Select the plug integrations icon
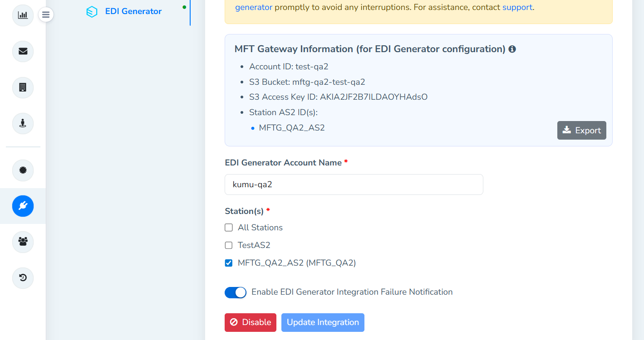Screen dimensions: 644x340 23,206
